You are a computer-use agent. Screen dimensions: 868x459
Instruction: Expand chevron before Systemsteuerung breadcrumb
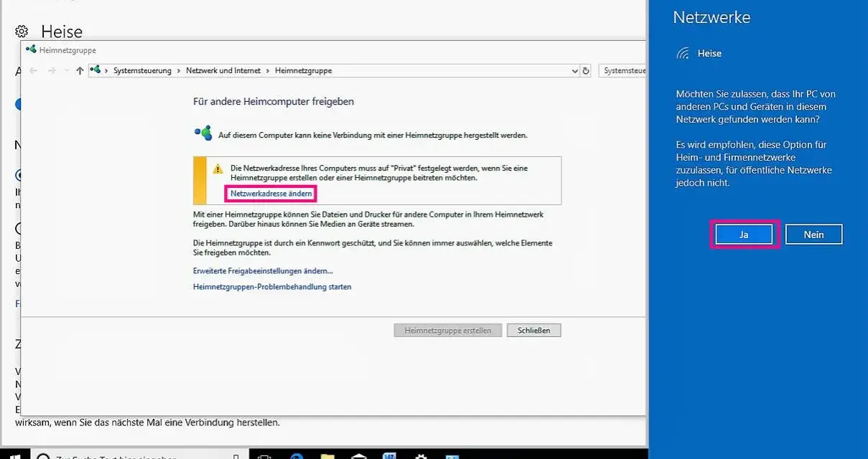(106, 71)
